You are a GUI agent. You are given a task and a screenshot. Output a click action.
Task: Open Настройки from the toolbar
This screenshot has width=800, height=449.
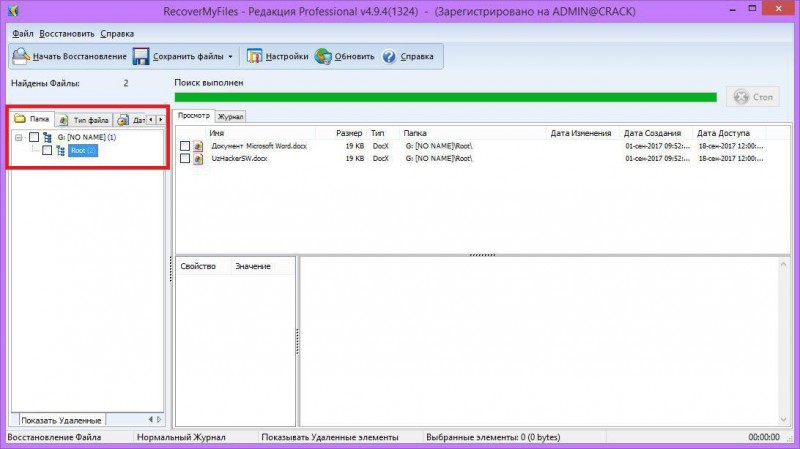point(278,56)
